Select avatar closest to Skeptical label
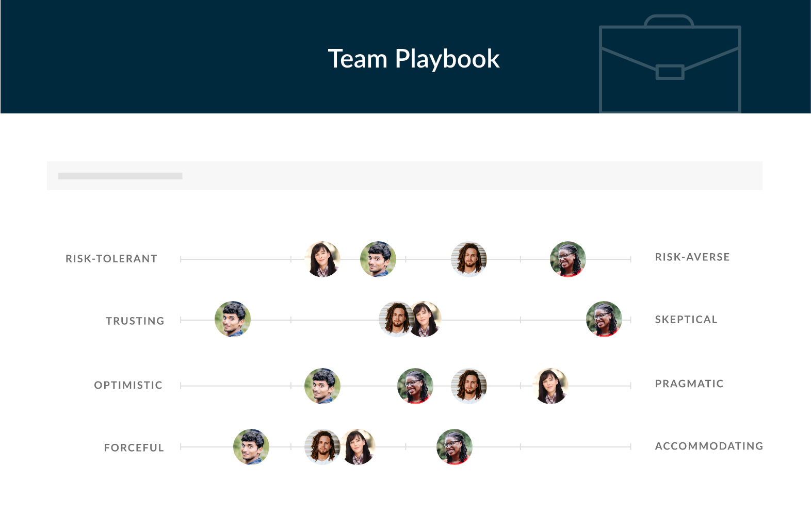The height and width of the screenshot is (532, 811). pyautogui.click(x=604, y=319)
